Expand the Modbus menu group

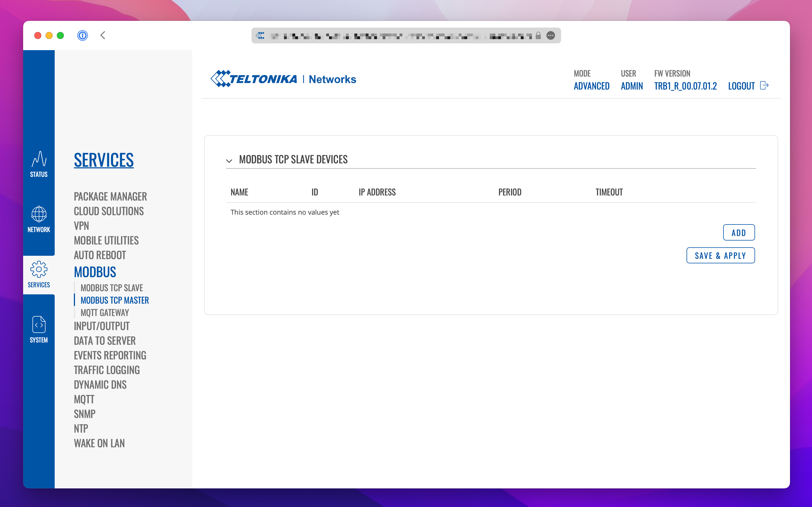pyautogui.click(x=95, y=272)
